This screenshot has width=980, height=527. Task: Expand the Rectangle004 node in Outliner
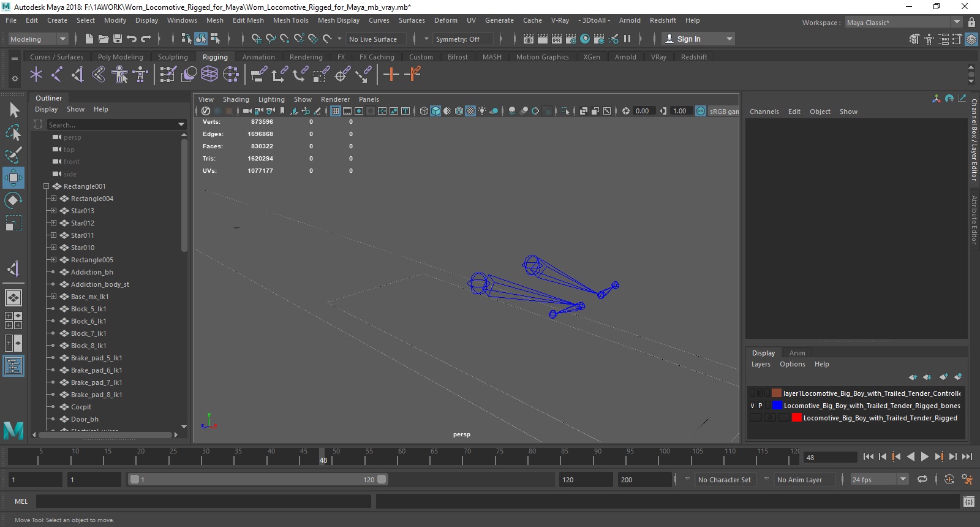(53, 199)
